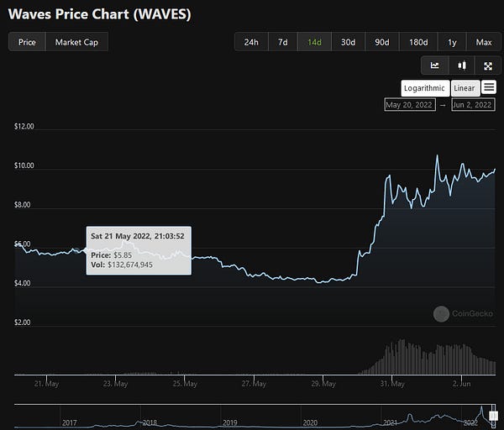Click the $12.00 y-axis label

point(24,126)
